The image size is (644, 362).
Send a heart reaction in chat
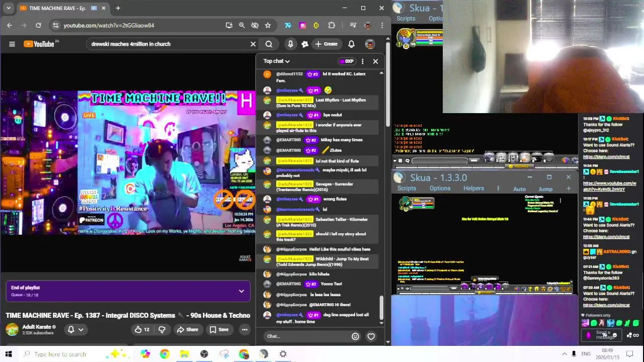(371, 336)
